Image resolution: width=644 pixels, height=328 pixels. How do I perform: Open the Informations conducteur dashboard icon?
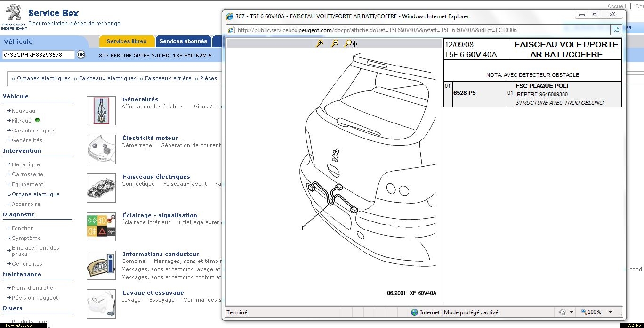pos(101,265)
